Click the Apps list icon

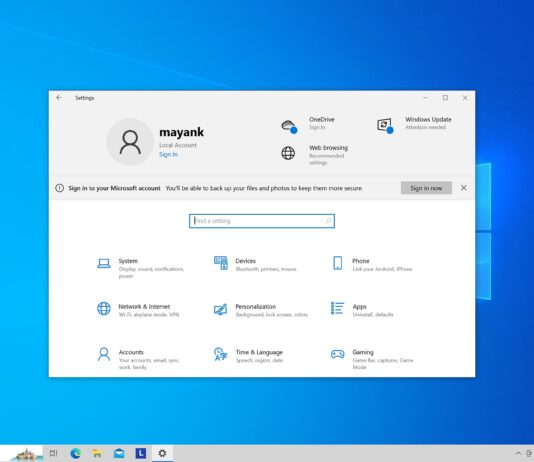(337, 308)
